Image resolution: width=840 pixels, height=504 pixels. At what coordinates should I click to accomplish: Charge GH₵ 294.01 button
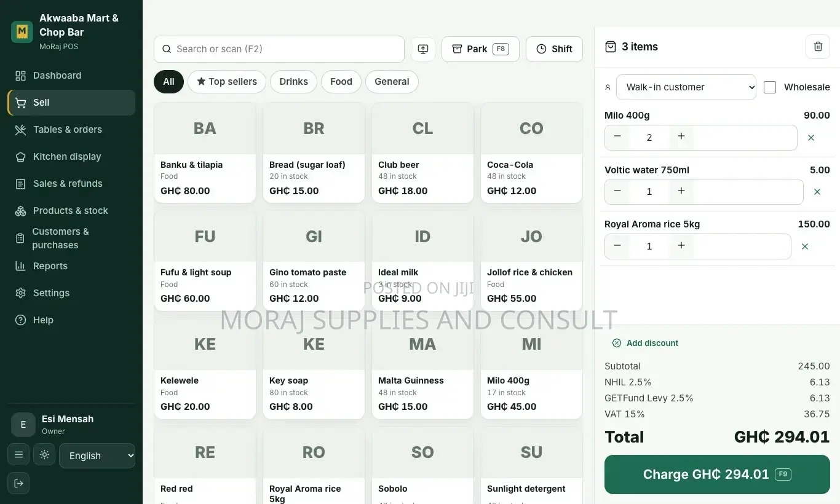717,474
